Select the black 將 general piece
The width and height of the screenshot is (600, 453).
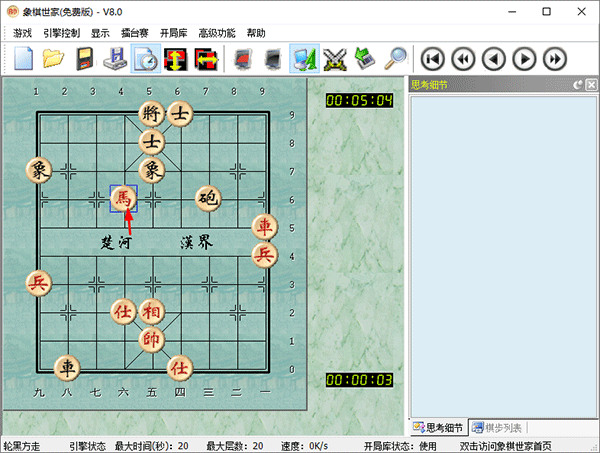[x=152, y=114]
